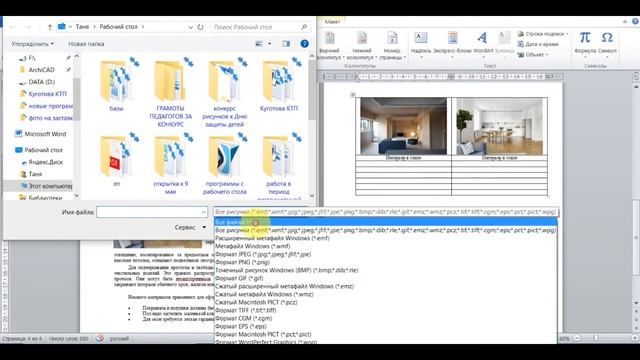The height and width of the screenshot is (360, 640).
Task: Click Таня in the address path
Action: point(82,27)
